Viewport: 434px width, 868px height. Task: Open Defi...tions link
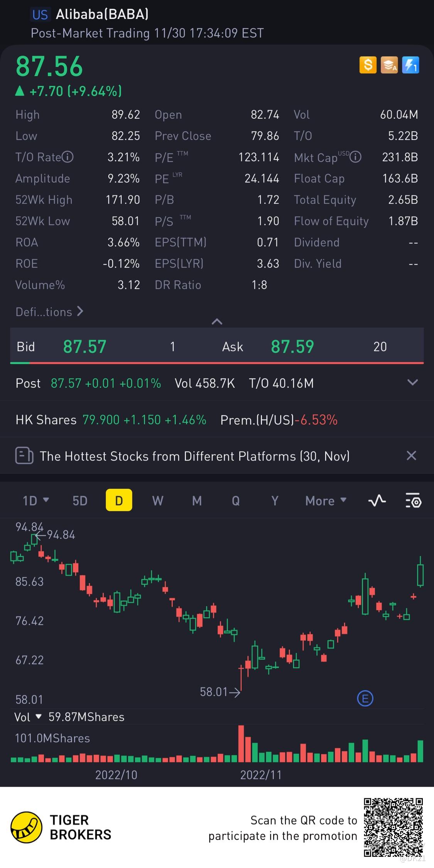point(49,312)
